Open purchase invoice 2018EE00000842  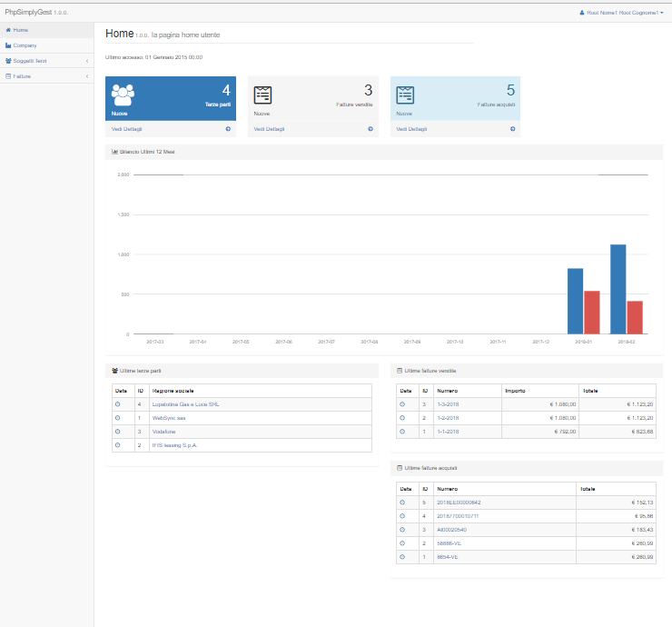tap(459, 503)
